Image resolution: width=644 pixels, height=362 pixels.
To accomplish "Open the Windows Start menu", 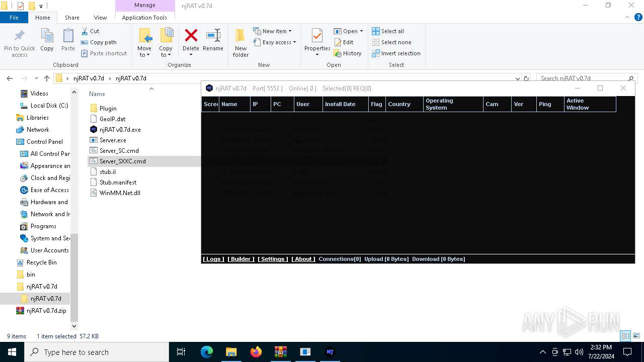I will pos(12,352).
